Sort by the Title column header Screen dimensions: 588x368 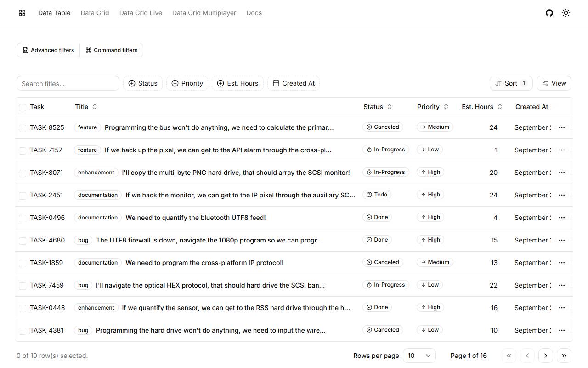pos(86,107)
